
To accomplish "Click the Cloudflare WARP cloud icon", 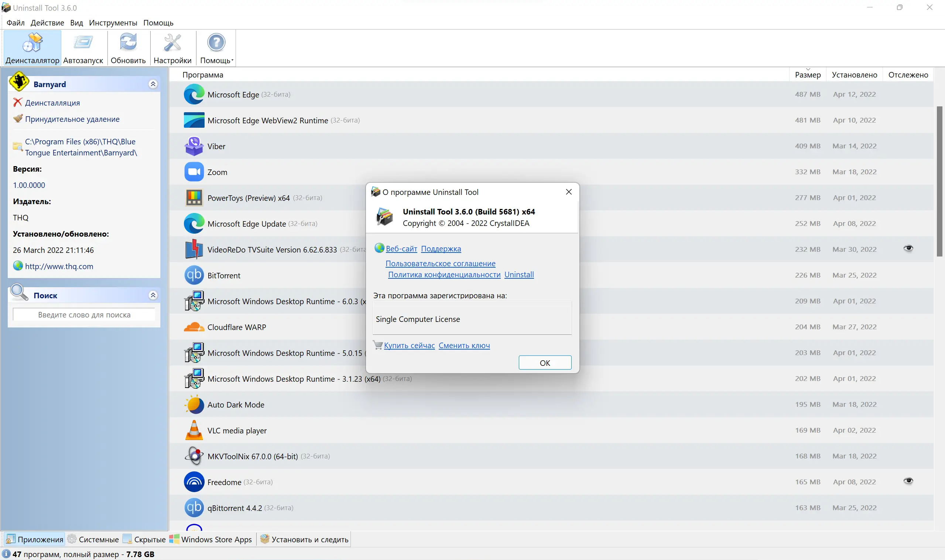I will (194, 327).
